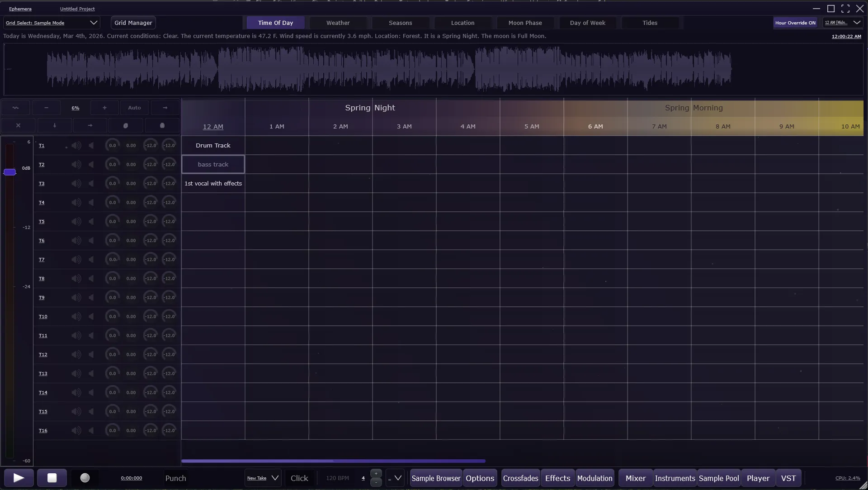868x490 pixels.
Task: Toggle Hour Override ON
Action: pos(795,23)
